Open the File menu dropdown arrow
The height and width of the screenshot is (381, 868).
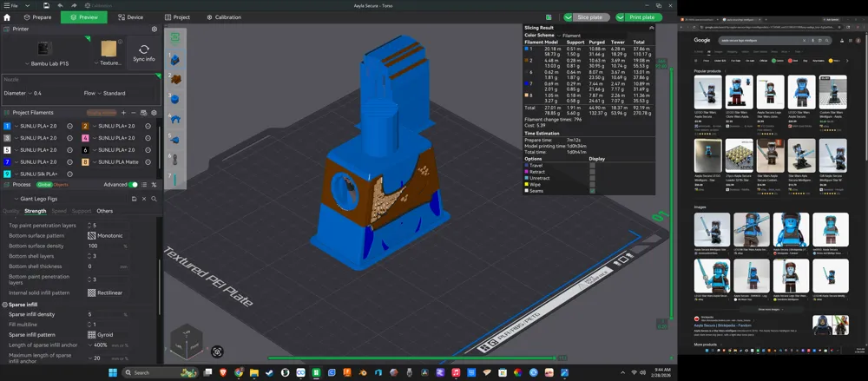[27, 5]
